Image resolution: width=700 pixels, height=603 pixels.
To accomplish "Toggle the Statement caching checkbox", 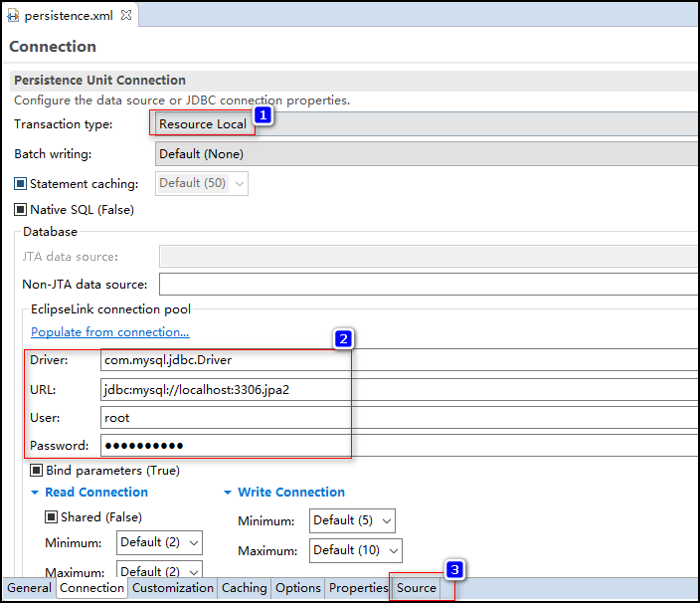I will pyautogui.click(x=21, y=183).
